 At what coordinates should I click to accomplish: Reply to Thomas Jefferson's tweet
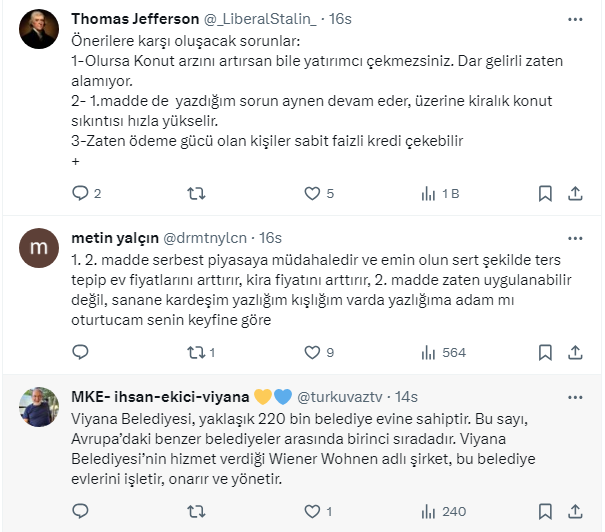(x=81, y=193)
